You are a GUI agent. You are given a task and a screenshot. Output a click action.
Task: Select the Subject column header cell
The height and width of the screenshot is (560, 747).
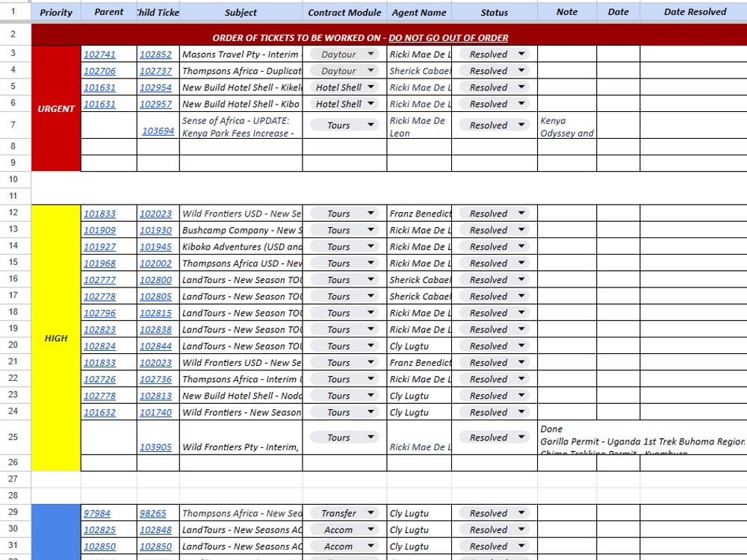point(241,13)
